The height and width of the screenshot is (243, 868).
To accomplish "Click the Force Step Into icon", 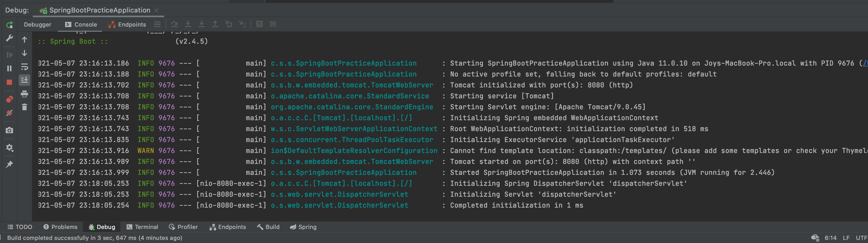I will coord(202,24).
